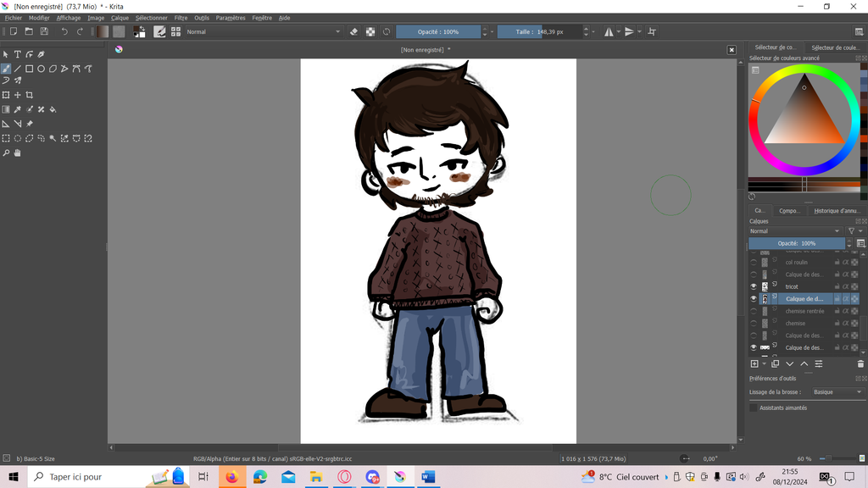Toggle eraser mode in the top toolbar
The image size is (868, 488).
pos(354,31)
